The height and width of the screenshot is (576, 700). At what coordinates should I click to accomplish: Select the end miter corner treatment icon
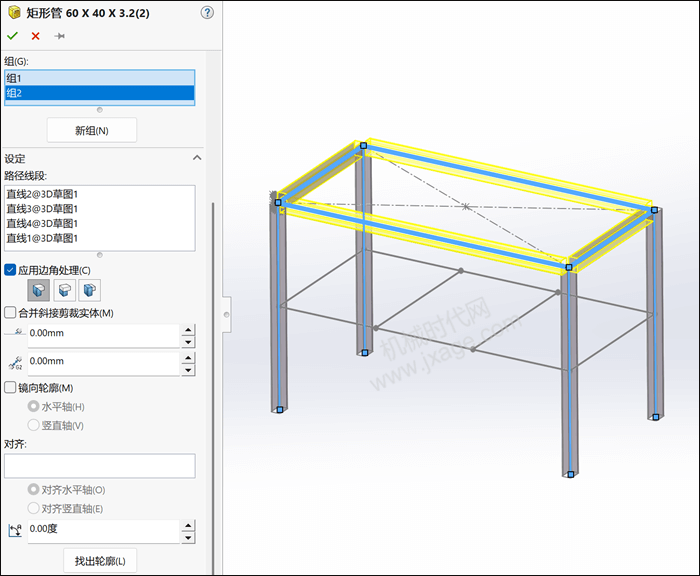click(x=39, y=290)
